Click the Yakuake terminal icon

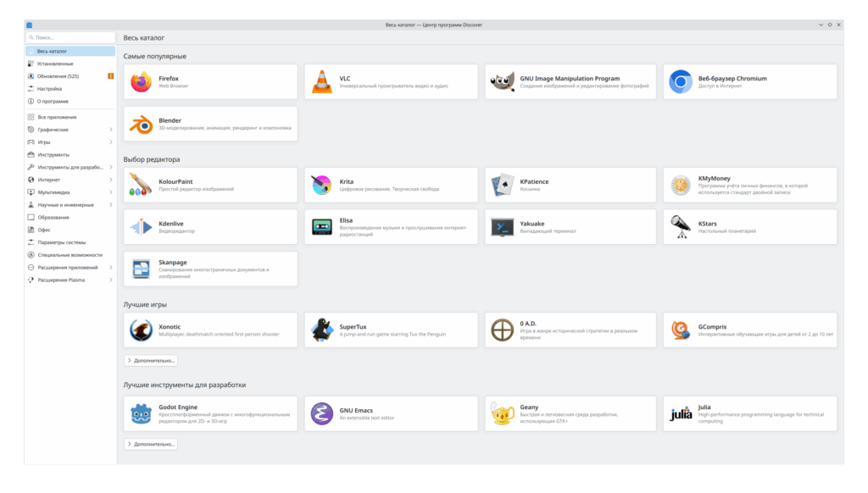[502, 227]
